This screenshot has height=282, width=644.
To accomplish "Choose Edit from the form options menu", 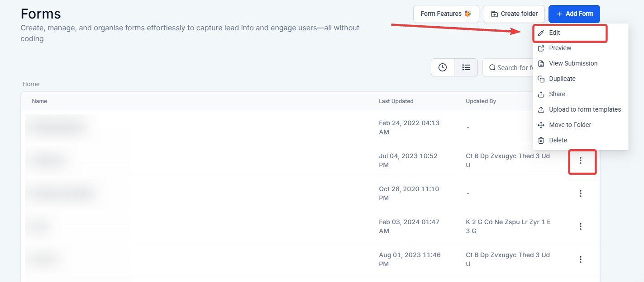I will tap(554, 33).
